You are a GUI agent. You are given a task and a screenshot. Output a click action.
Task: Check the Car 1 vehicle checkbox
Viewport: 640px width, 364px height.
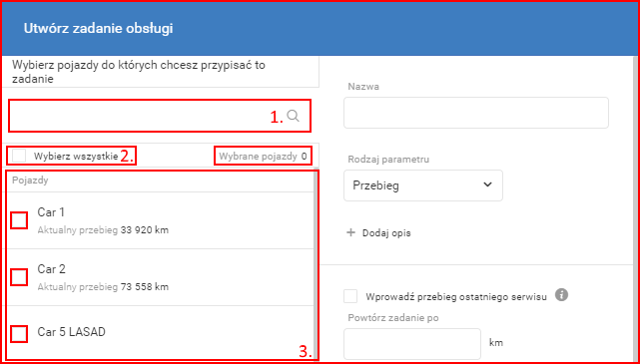click(x=19, y=220)
